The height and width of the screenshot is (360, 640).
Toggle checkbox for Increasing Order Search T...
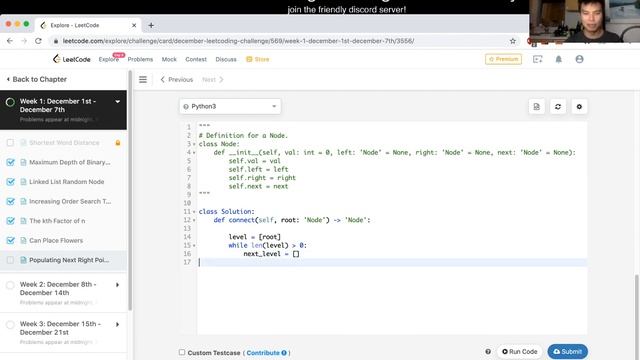(11, 202)
